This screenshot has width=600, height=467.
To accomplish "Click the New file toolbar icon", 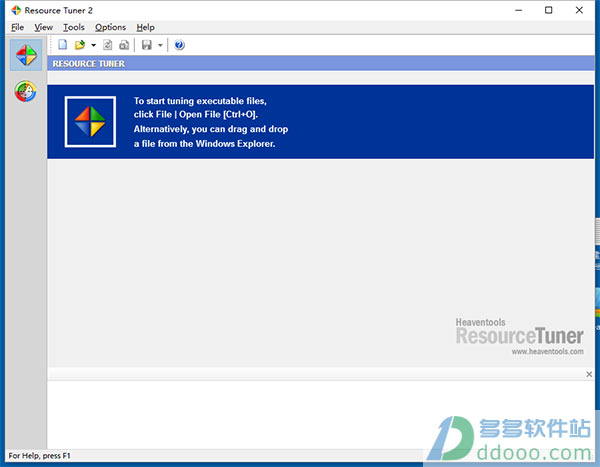I will (x=62, y=45).
